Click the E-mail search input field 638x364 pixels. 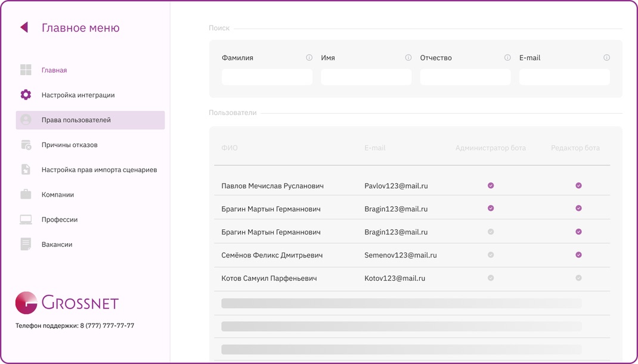tap(564, 77)
